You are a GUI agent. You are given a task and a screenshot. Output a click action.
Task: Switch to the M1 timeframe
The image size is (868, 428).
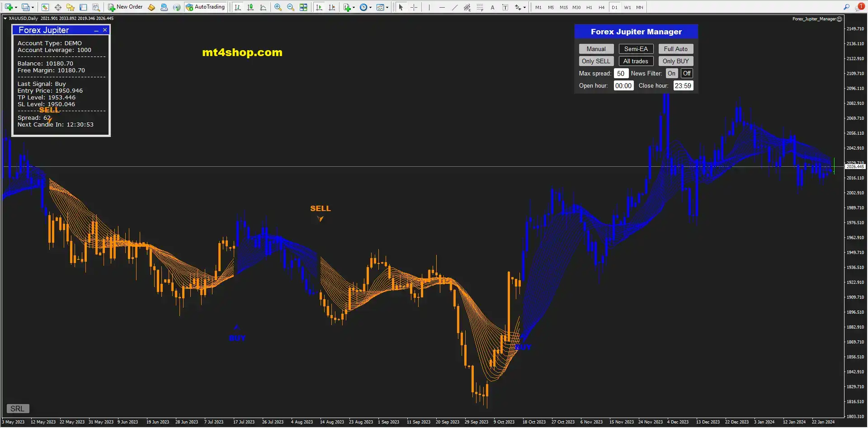[538, 7]
